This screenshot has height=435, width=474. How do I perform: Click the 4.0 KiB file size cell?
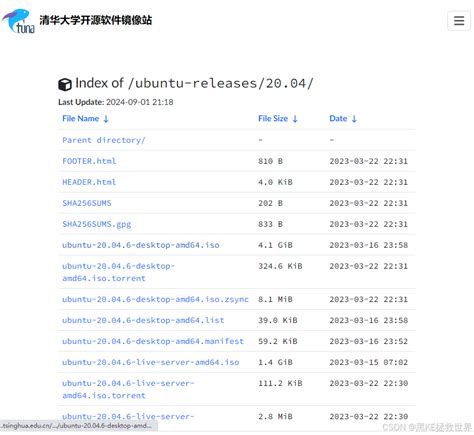[x=275, y=182]
